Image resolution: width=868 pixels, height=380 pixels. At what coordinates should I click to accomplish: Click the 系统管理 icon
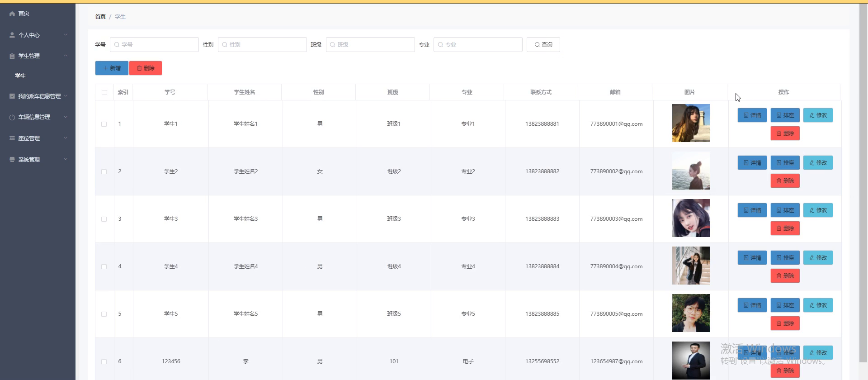tap(12, 159)
